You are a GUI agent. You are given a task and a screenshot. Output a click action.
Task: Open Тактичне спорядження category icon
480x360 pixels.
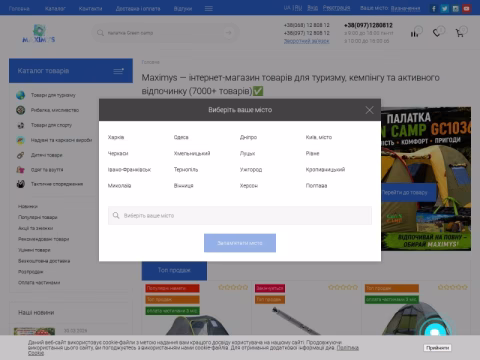point(21,184)
